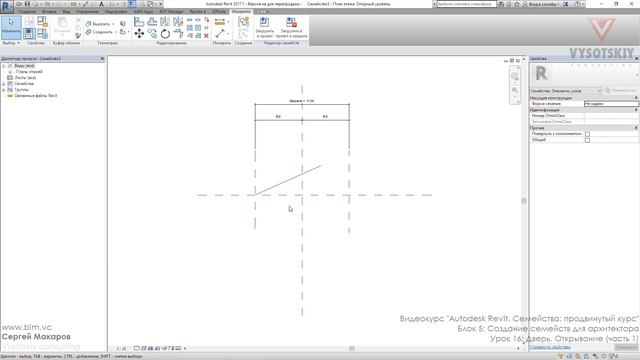Toggle Повернуть с компонентом checkbox
Image resolution: width=640 pixels, height=360 pixels.
(x=587, y=134)
